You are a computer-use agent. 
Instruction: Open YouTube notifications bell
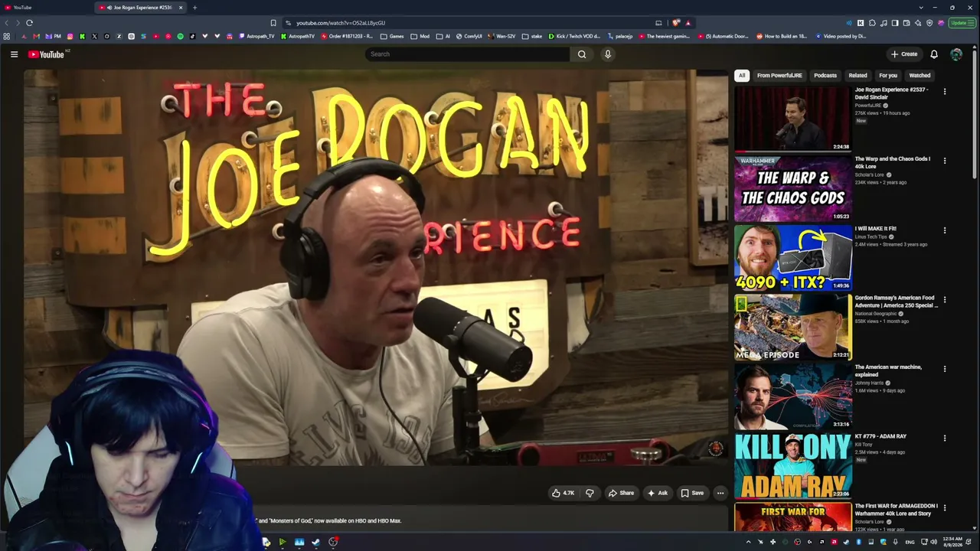coord(934,54)
